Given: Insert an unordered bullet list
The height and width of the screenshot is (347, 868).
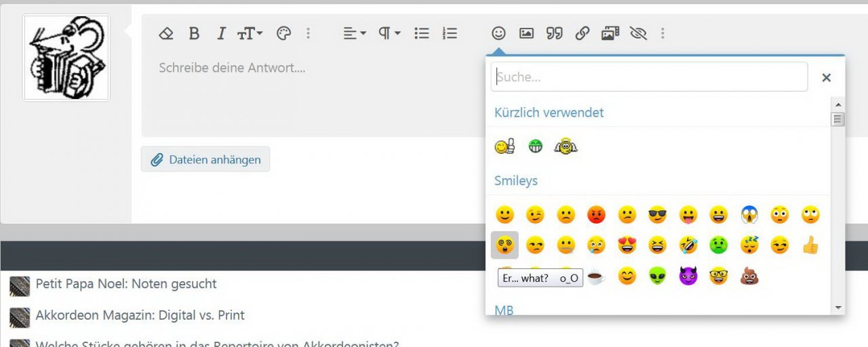Looking at the screenshot, I should point(422,33).
